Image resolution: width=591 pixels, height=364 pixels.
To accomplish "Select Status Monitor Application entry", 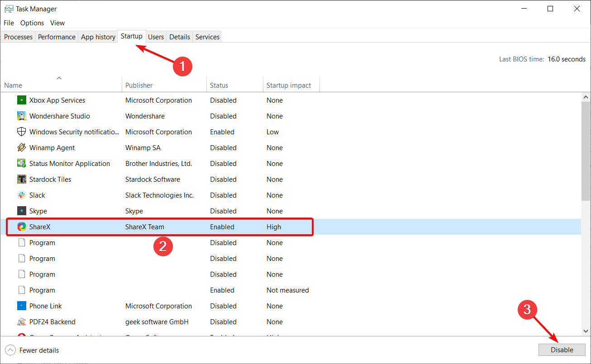I will (x=70, y=164).
